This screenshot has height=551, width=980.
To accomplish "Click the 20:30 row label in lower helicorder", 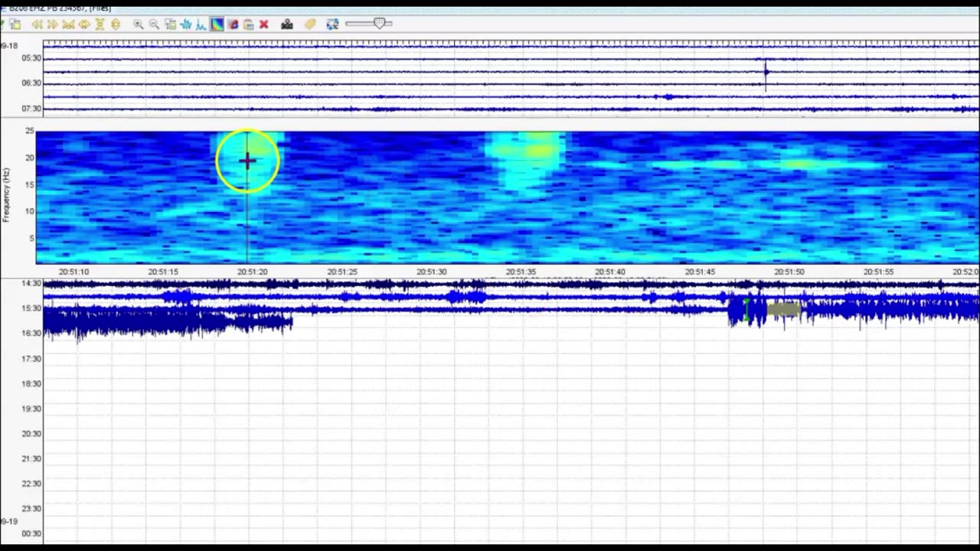I will (x=31, y=434).
